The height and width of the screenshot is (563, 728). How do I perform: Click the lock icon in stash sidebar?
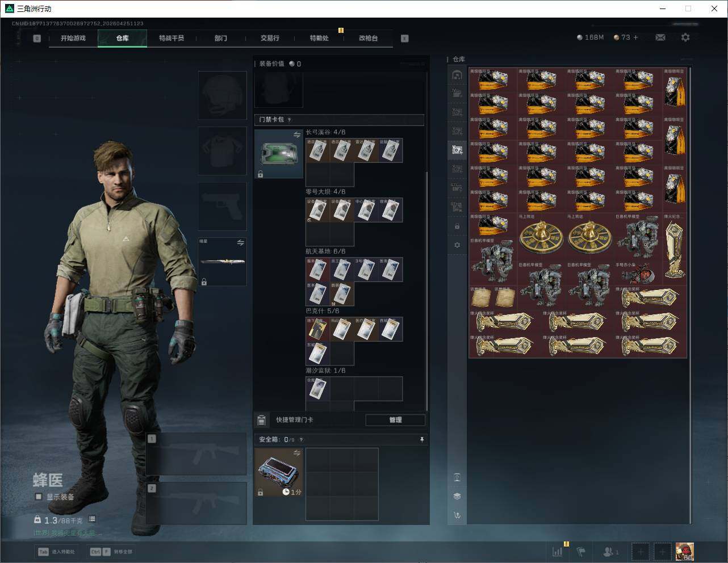click(457, 226)
